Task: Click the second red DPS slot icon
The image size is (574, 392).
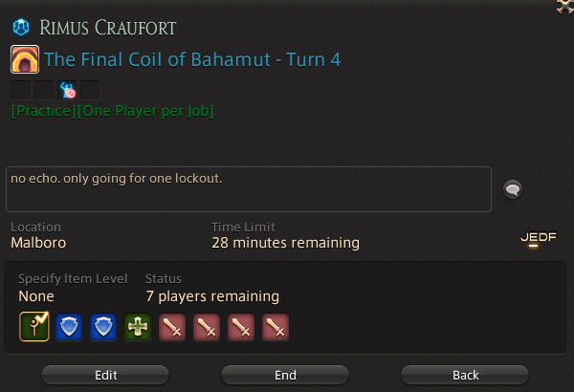Action: pos(207,327)
